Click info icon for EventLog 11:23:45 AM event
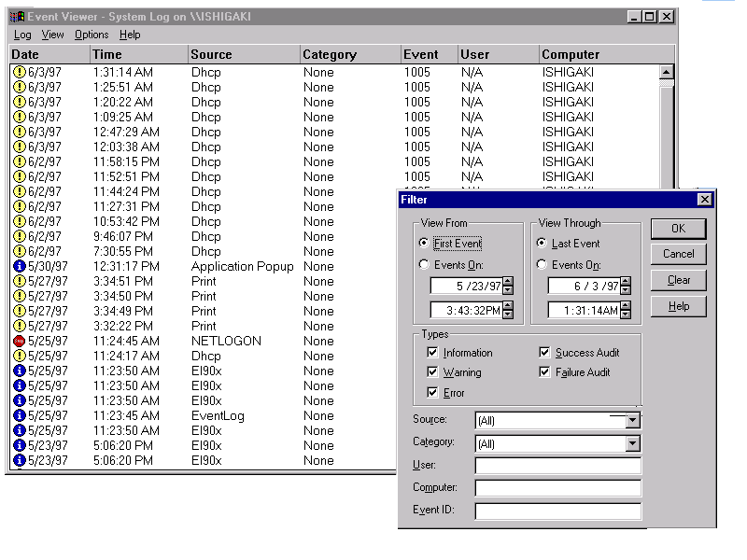The image size is (747, 560). [19, 415]
